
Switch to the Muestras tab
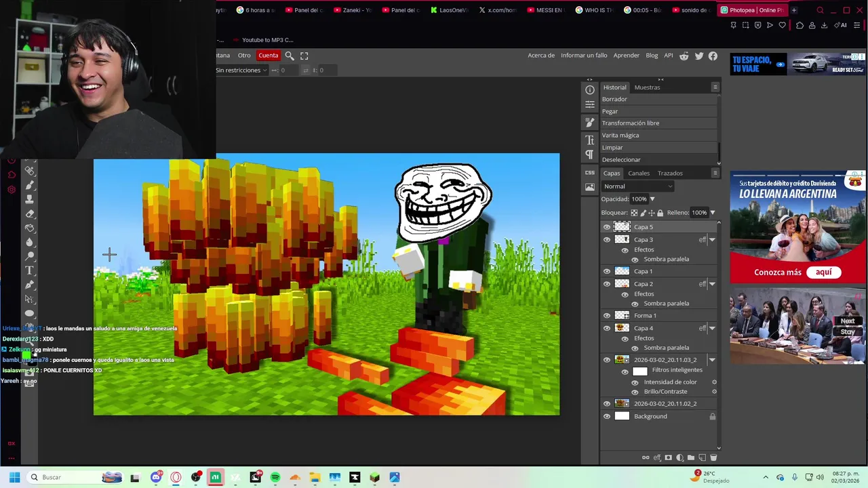pyautogui.click(x=647, y=87)
